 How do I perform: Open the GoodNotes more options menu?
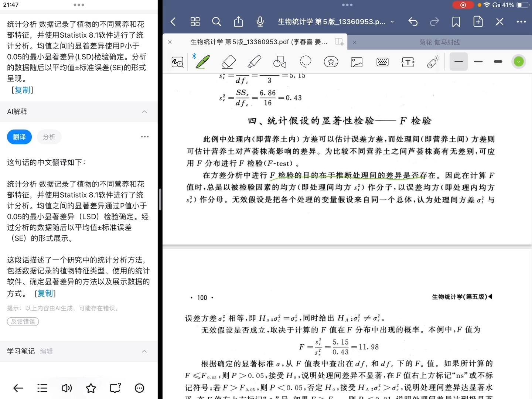coord(521,22)
